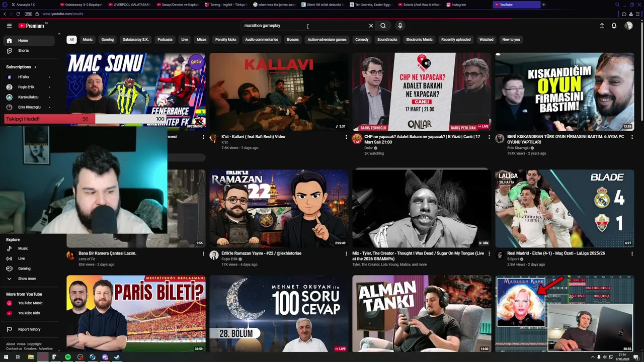Select the Penalty kicks filter chip
Viewport: 644px width, 362px height.
point(226,40)
